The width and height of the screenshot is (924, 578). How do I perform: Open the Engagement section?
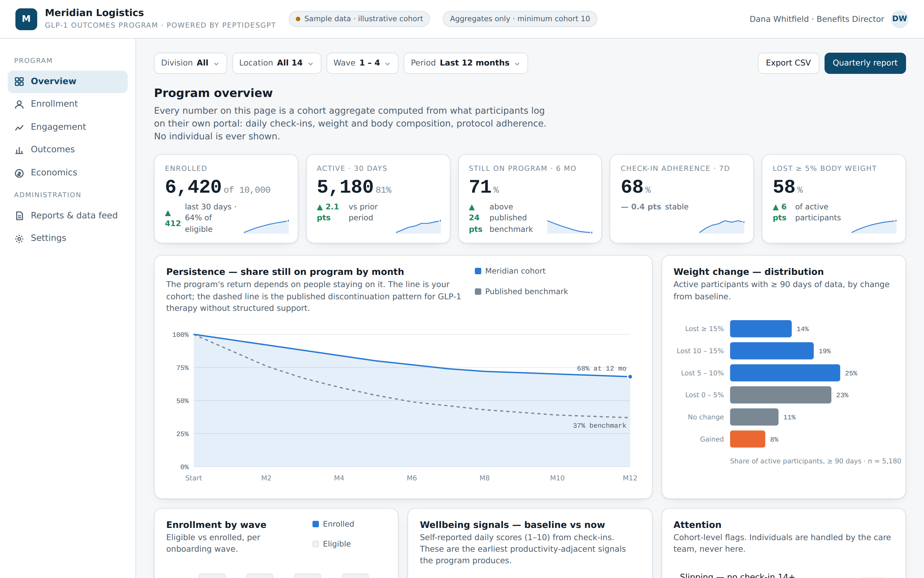[68, 127]
